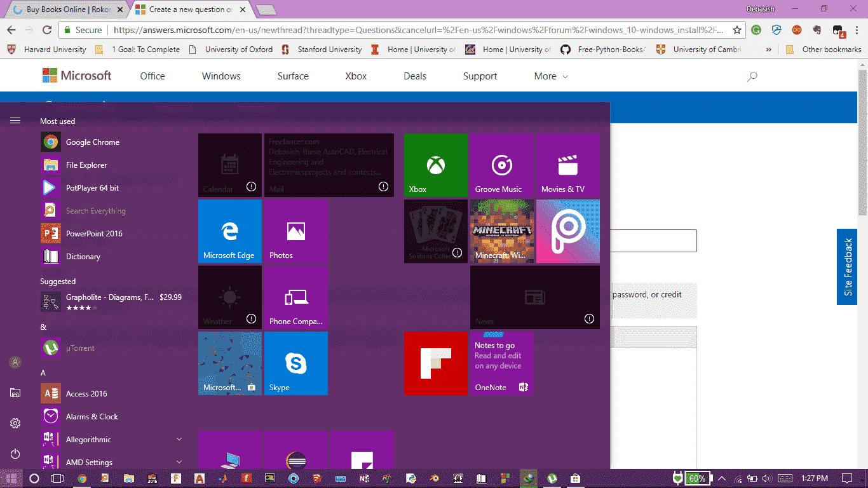Expand the Start menu hamburger button

[x=15, y=120]
